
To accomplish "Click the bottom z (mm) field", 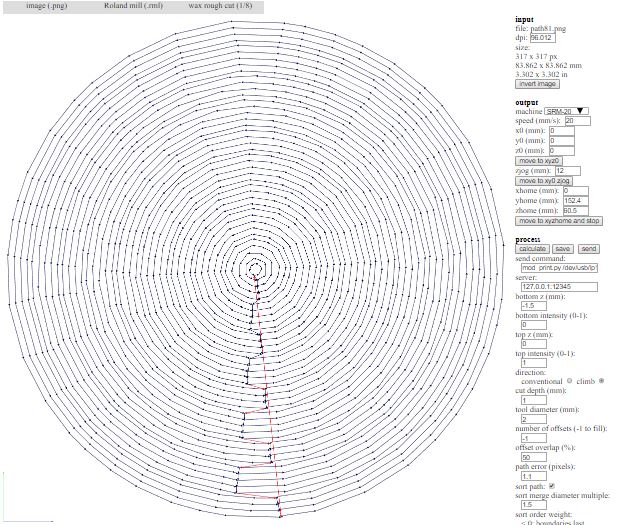I will [534, 306].
